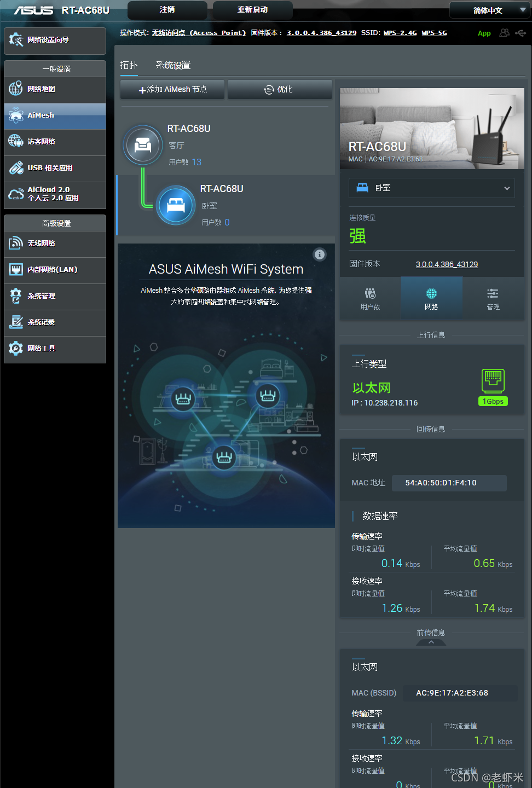Image resolution: width=532 pixels, height=788 pixels.
Task: Click the connection quality 强 value
Action: tap(357, 236)
